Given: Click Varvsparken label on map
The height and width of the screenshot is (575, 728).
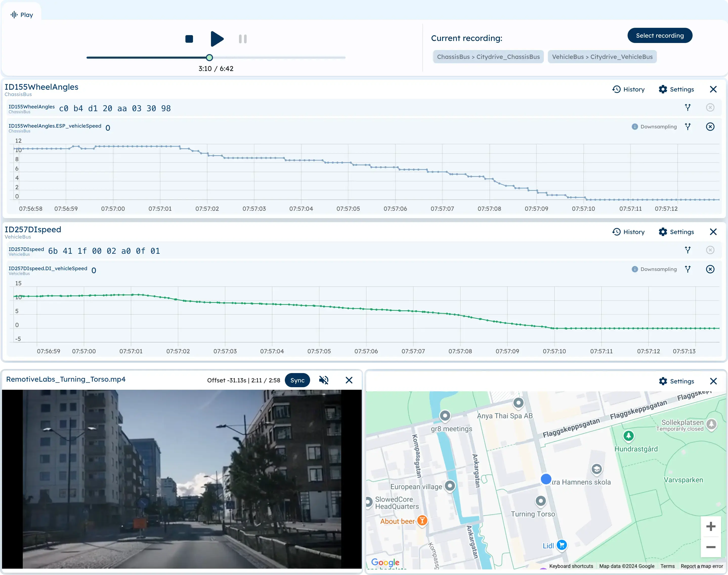Looking at the screenshot, I should (x=683, y=480).
